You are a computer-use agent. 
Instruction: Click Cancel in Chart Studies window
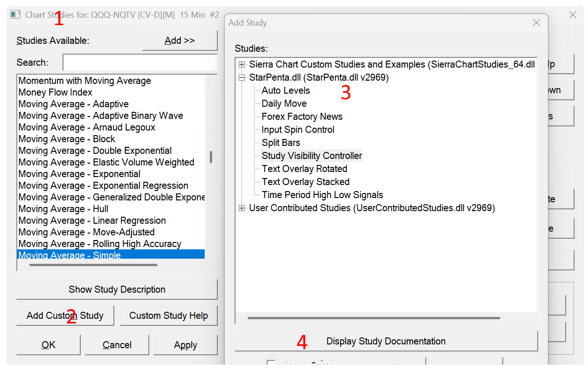pyautogui.click(x=117, y=345)
